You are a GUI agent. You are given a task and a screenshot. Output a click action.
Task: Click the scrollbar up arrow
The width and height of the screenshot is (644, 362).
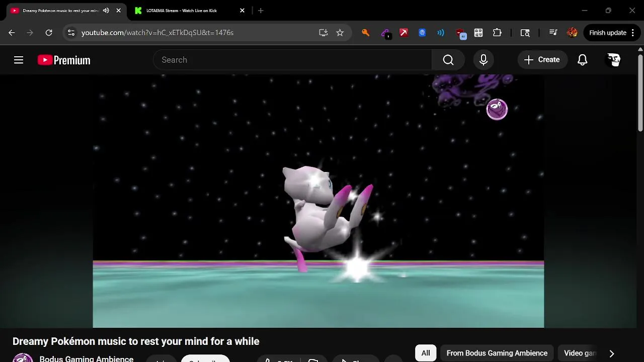coord(640,49)
